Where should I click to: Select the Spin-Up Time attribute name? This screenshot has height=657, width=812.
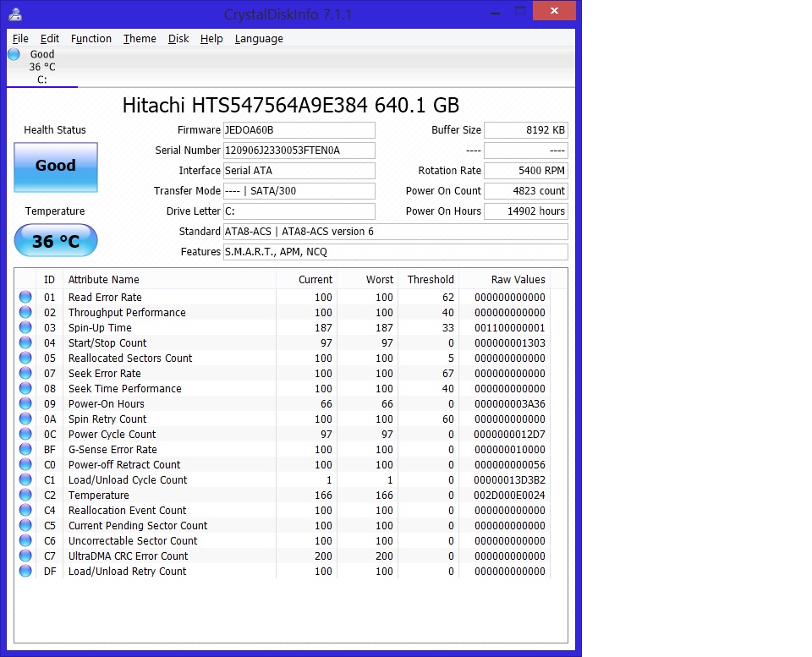click(x=100, y=328)
